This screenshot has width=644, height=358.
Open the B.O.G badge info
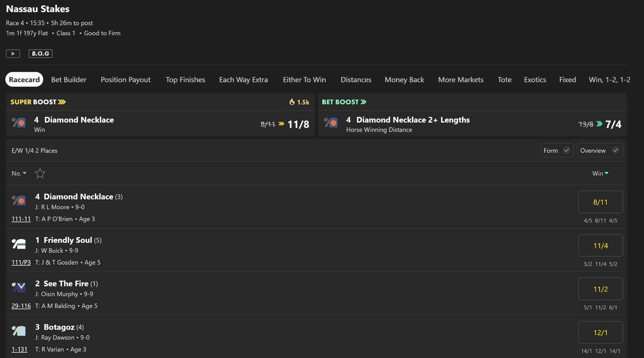(x=40, y=53)
